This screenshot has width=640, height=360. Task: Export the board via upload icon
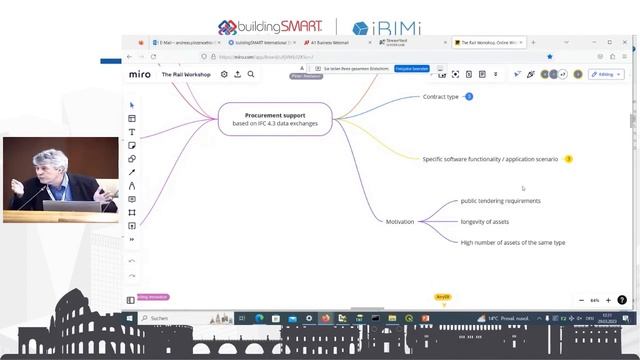pyautogui.click(x=238, y=74)
